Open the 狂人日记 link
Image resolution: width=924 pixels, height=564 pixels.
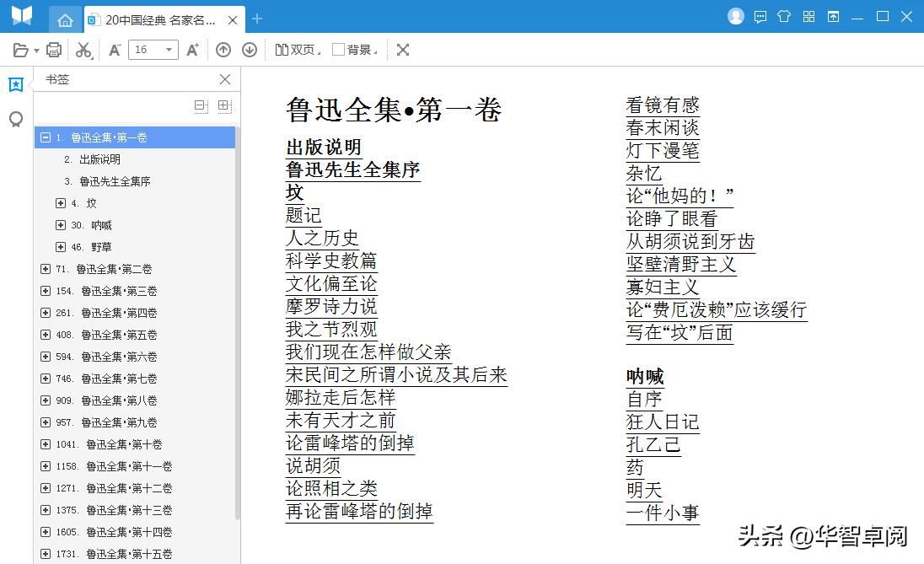coord(663,421)
